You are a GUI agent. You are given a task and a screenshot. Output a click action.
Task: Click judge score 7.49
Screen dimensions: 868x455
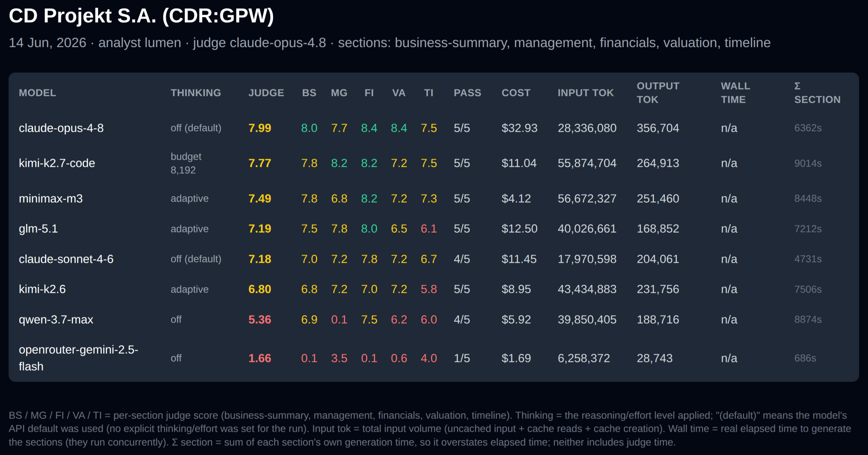tap(260, 198)
